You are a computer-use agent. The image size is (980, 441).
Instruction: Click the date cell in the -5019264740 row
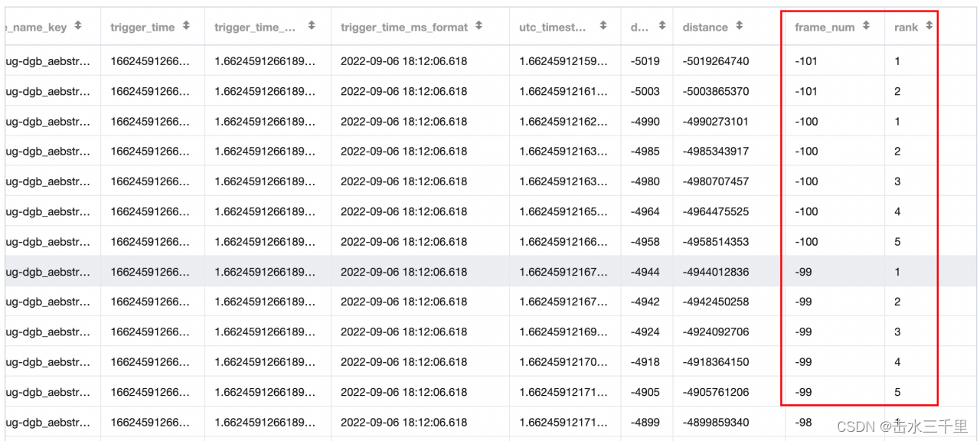coord(404,61)
